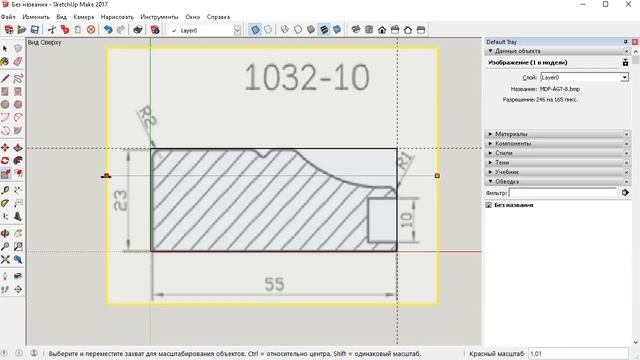640x360 pixels.
Task: Select the pink Eraser tool
Action: point(18,62)
